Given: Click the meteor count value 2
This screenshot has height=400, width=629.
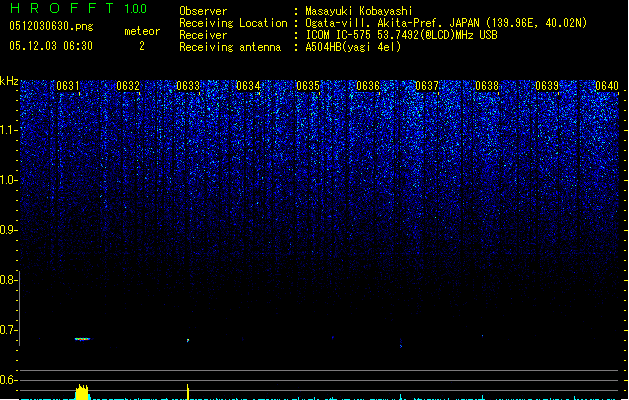Looking at the screenshot, I should coord(142,46).
